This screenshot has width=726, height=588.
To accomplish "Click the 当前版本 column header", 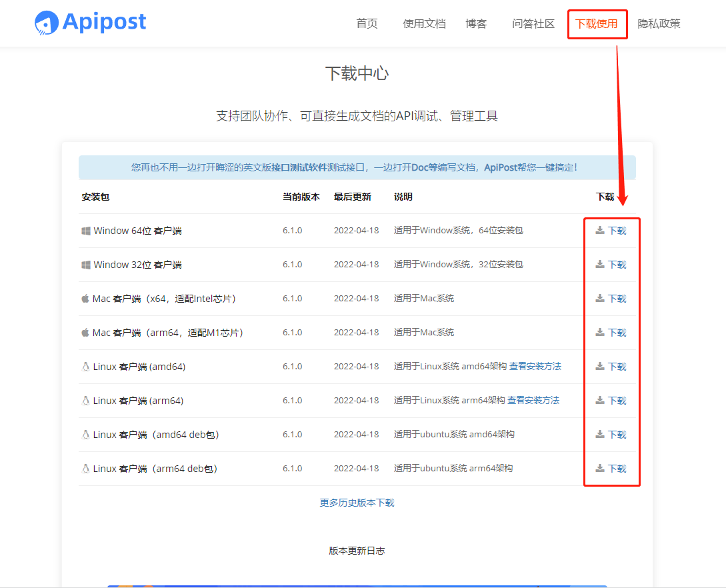I will [x=301, y=197].
